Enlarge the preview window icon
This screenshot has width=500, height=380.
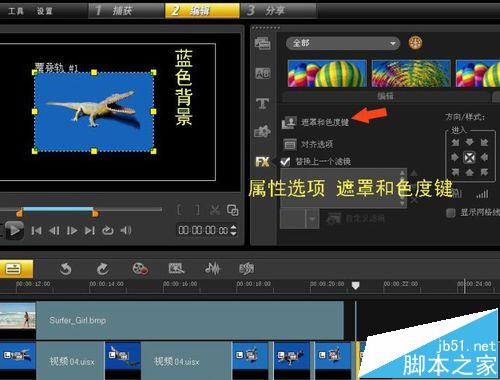[232, 210]
